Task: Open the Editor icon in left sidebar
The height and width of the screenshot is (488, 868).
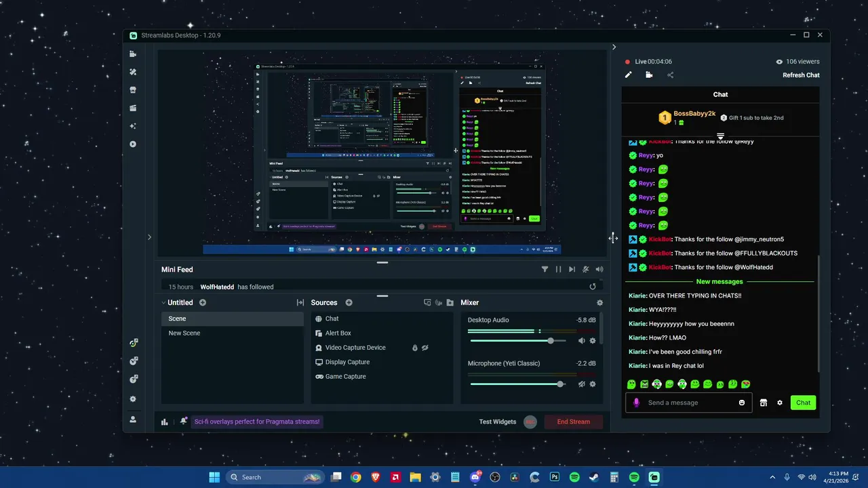Action: [133, 54]
